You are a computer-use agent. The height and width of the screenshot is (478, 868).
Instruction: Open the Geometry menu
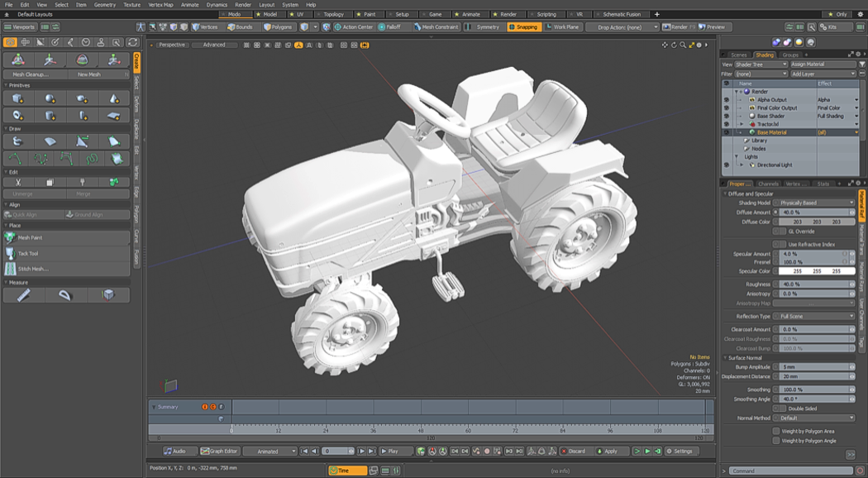point(105,5)
